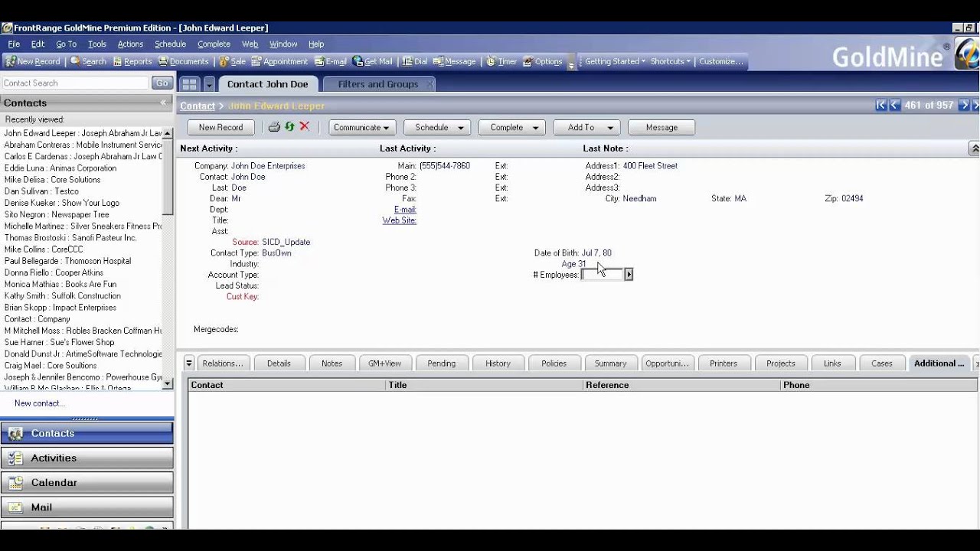Switch to Filters and Groups tab

[378, 84]
